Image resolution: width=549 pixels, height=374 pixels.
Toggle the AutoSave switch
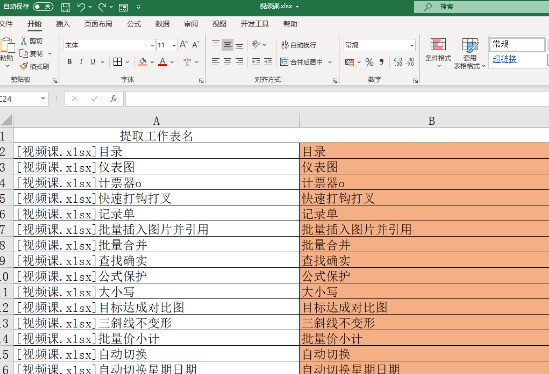point(43,7)
